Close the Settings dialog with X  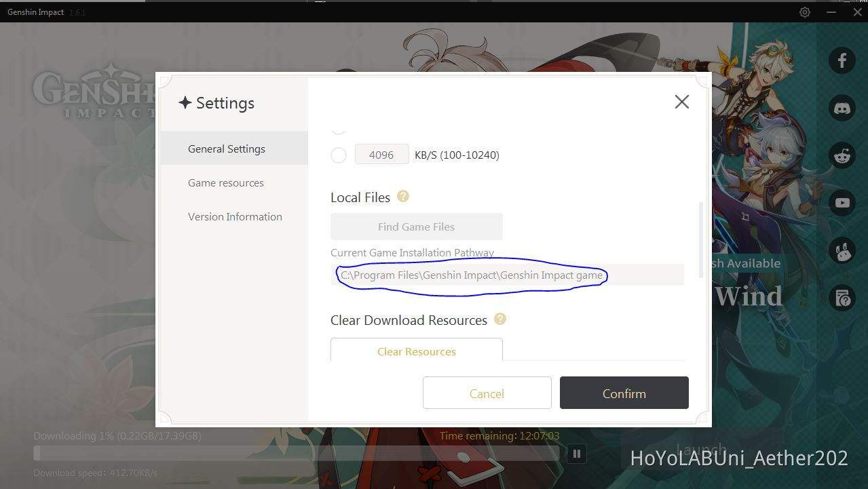pyautogui.click(x=682, y=102)
